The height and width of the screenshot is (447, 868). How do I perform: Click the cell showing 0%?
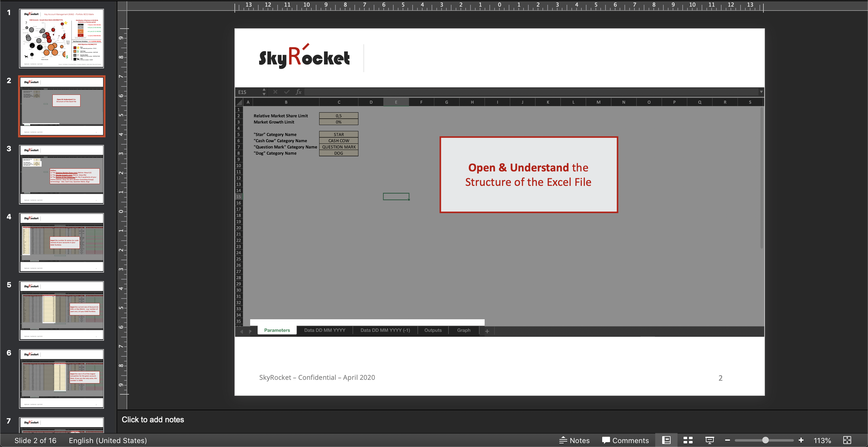click(x=339, y=122)
